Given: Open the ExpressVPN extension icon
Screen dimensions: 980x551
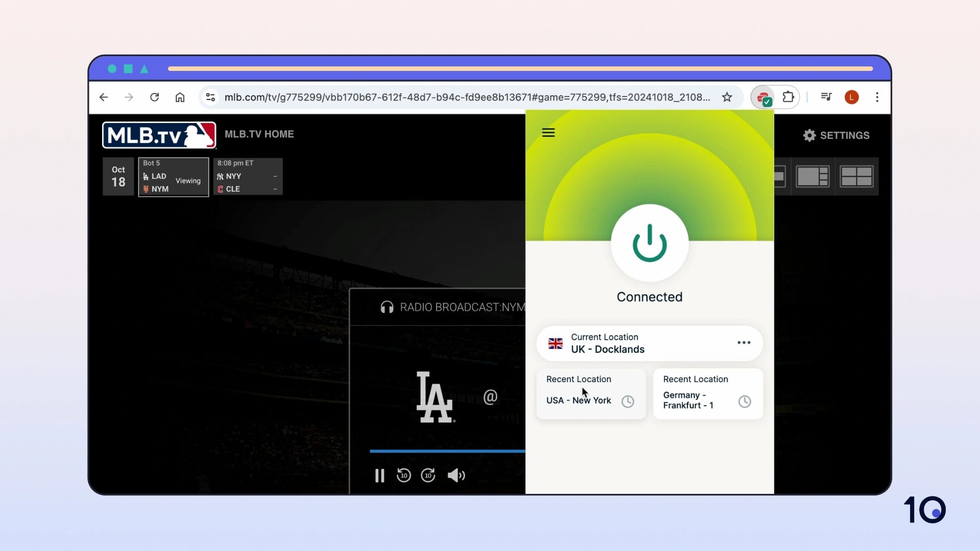Looking at the screenshot, I should tap(764, 97).
